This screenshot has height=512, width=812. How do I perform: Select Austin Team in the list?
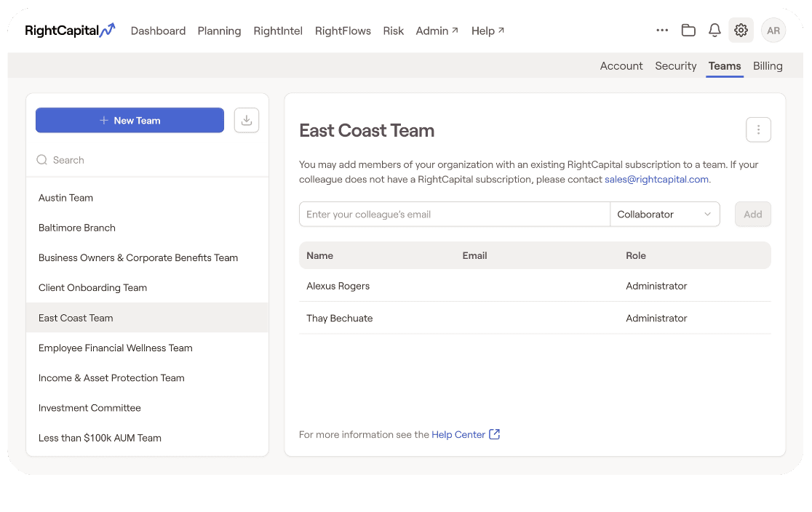[147, 198]
